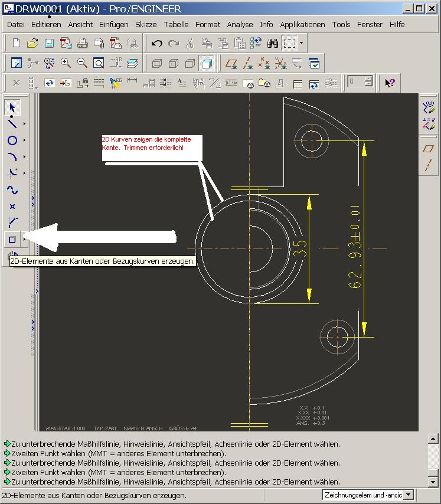Image resolution: width=441 pixels, height=504 pixels.
Task: Select the 35 dimension in the drawing
Action: [300, 249]
